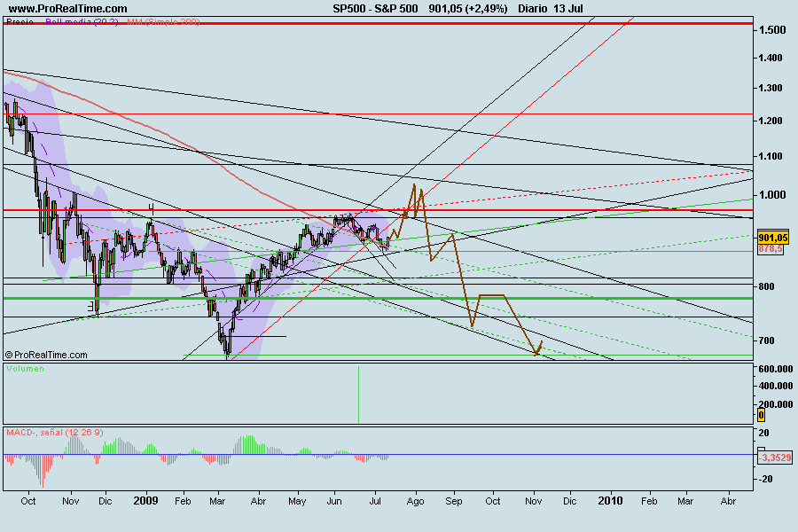Screen dimensions: 798x532
Task: Click the 1.400 price axis value
Action: tap(771, 58)
